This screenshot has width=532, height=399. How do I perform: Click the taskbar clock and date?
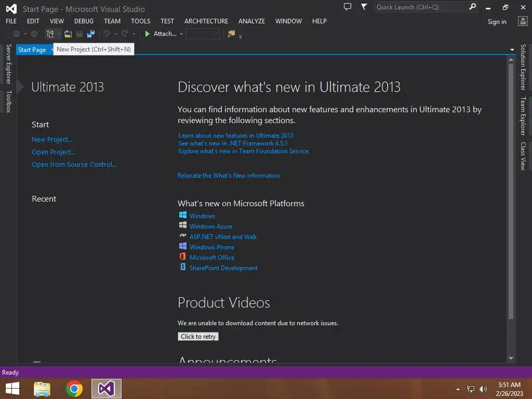pos(509,389)
